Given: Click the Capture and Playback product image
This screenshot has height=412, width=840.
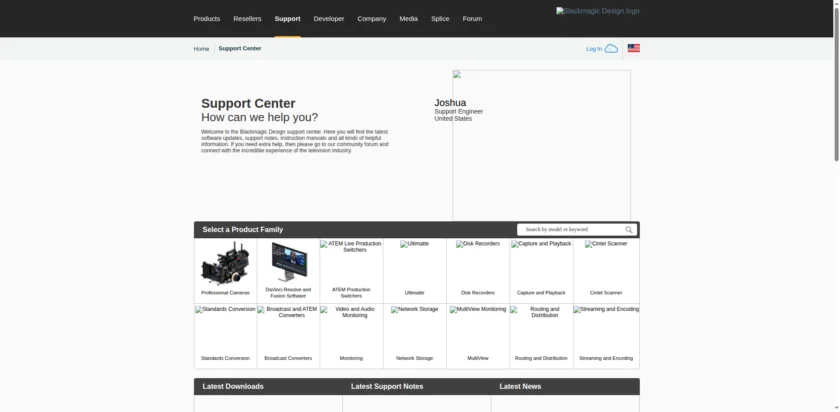Looking at the screenshot, I should [x=541, y=244].
